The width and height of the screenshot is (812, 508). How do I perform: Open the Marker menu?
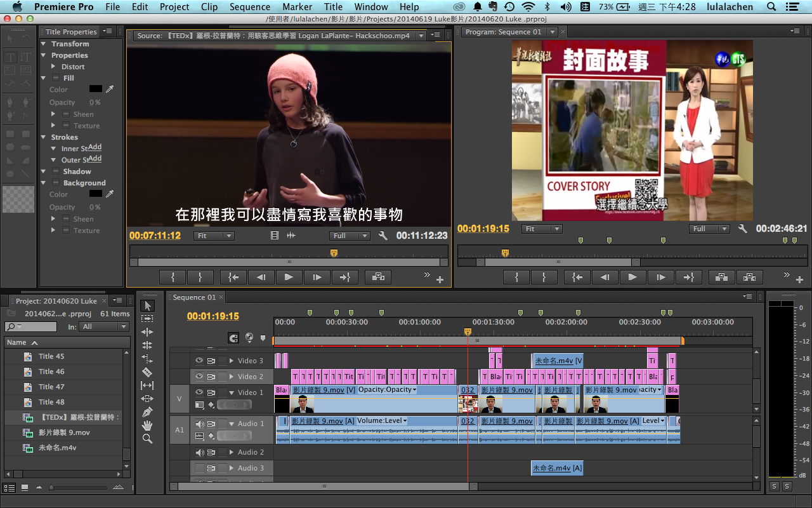(298, 7)
